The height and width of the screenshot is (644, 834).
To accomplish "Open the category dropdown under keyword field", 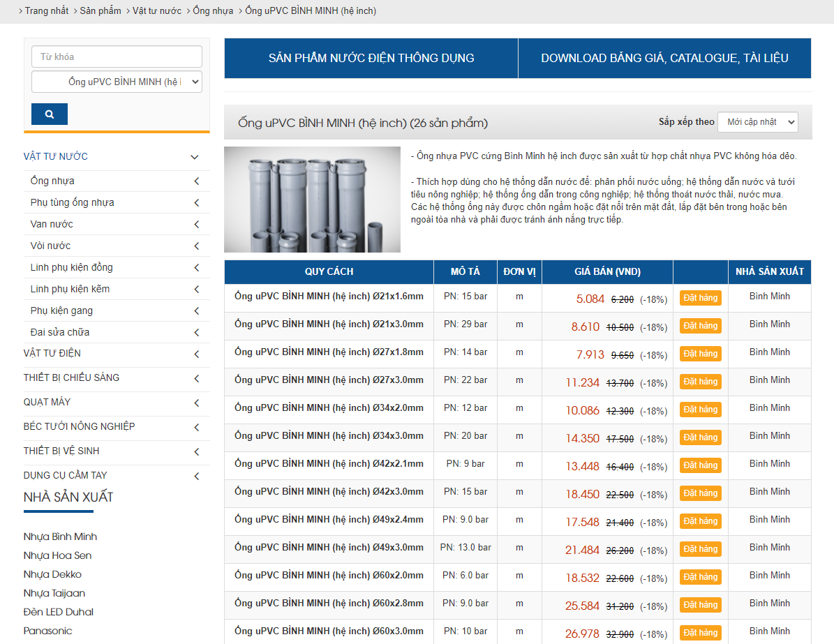I will point(117,82).
